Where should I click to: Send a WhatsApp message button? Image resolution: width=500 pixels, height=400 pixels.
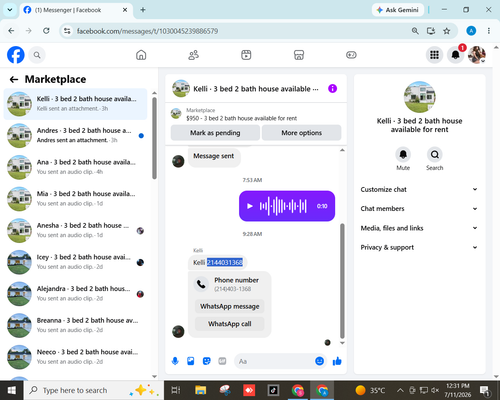click(x=230, y=306)
